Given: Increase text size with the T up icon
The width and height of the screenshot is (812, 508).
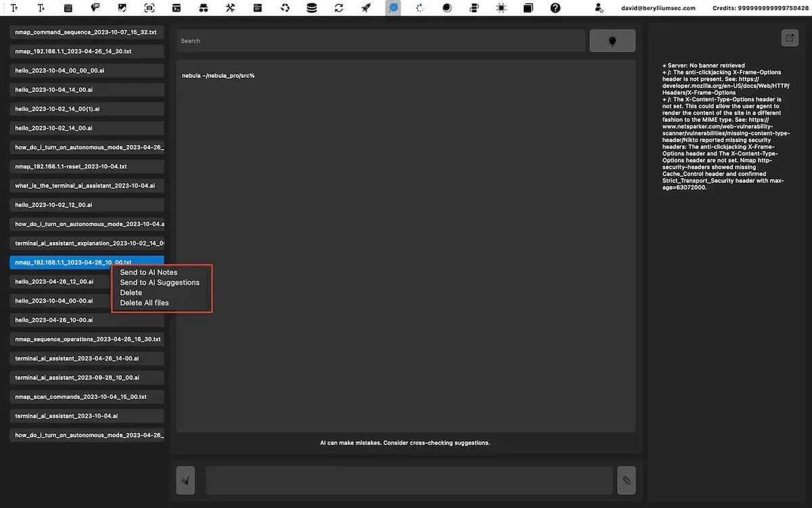Looking at the screenshot, I should point(14,8).
